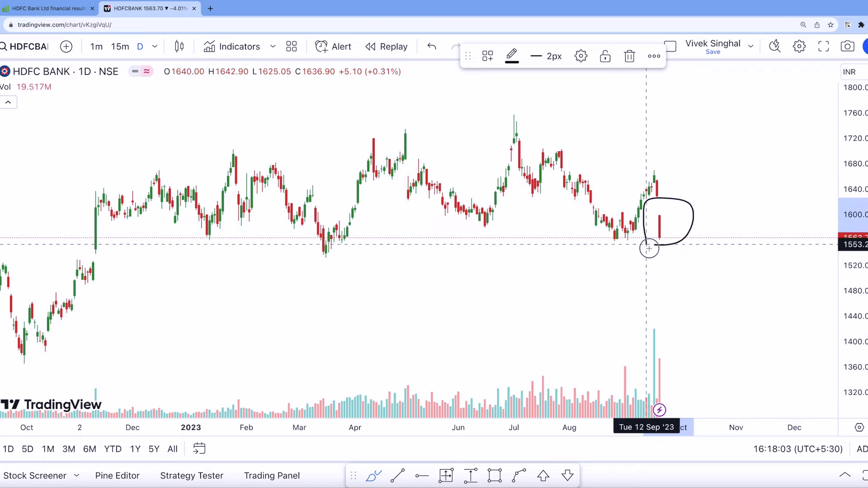Take a chart snapshot with camera icon

(848, 46)
